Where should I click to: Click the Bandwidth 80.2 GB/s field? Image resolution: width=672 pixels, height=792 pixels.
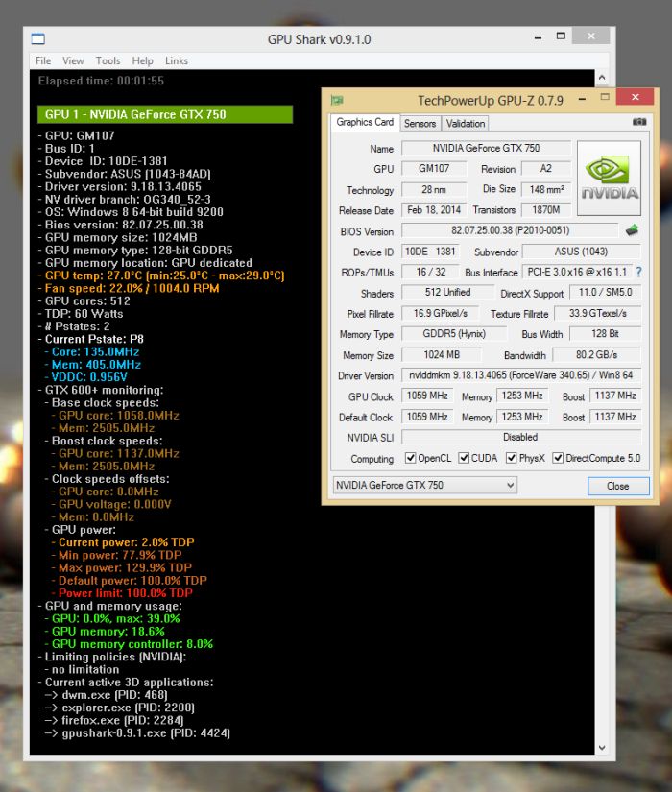tap(596, 355)
